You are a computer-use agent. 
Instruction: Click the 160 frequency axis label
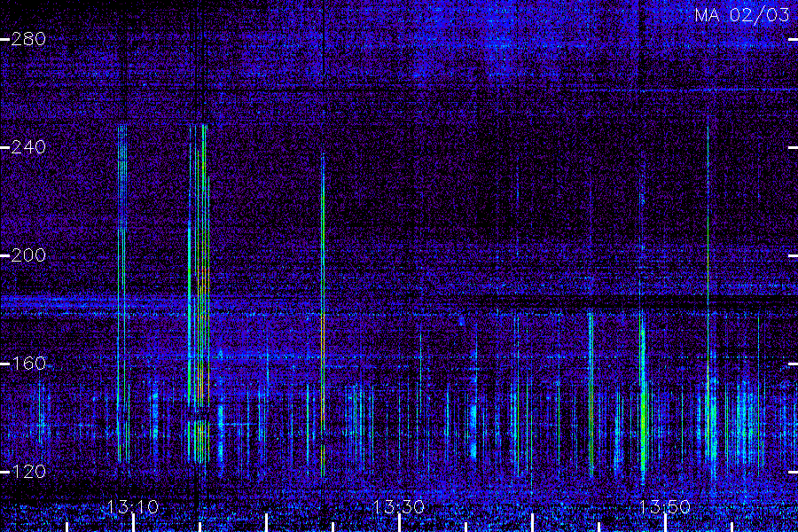coord(28,364)
